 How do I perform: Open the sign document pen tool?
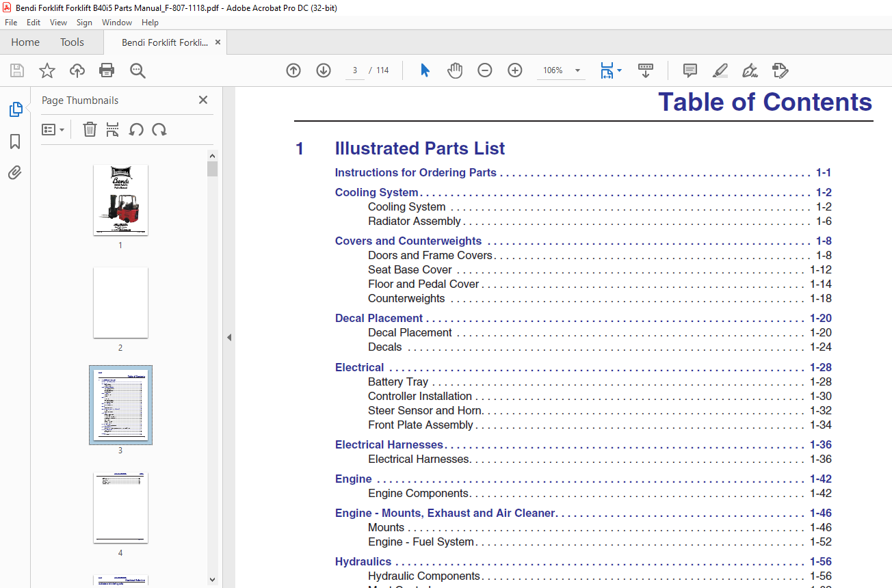(750, 70)
